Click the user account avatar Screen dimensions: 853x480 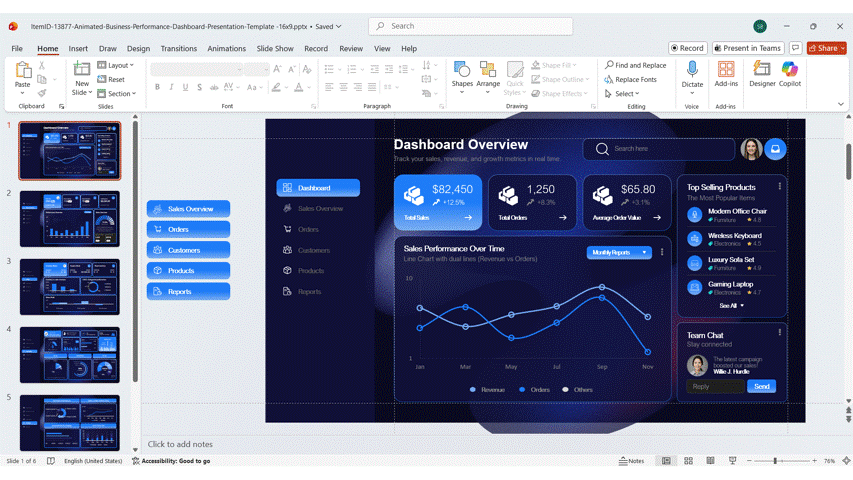(760, 26)
